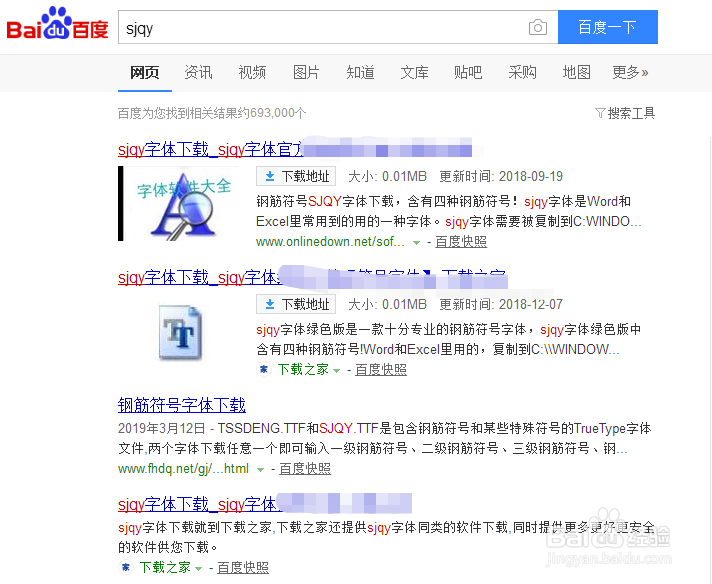Open the 地图 tab
This screenshot has height=584, width=712.
click(576, 72)
